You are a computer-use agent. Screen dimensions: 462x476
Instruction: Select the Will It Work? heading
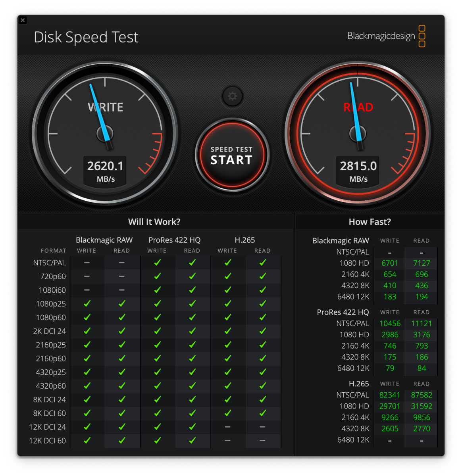[x=154, y=222]
